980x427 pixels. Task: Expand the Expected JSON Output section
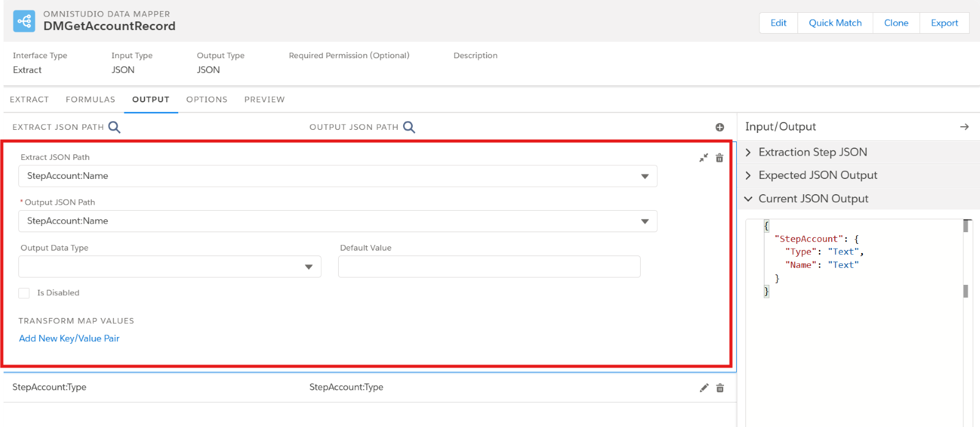click(817, 175)
